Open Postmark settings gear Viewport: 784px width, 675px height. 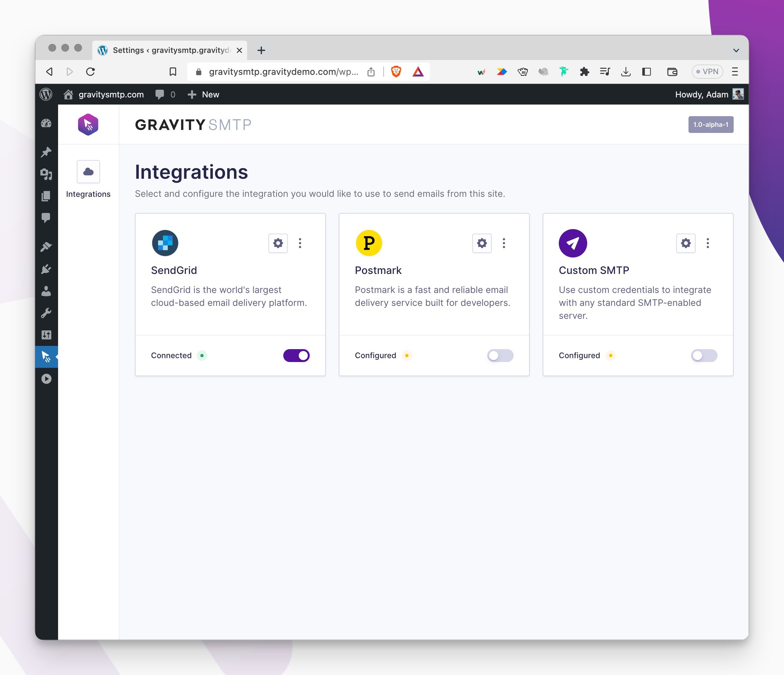(482, 243)
